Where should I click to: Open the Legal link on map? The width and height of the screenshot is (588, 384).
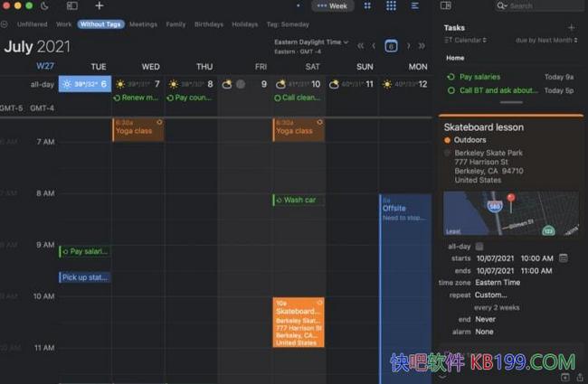pyautogui.click(x=452, y=230)
